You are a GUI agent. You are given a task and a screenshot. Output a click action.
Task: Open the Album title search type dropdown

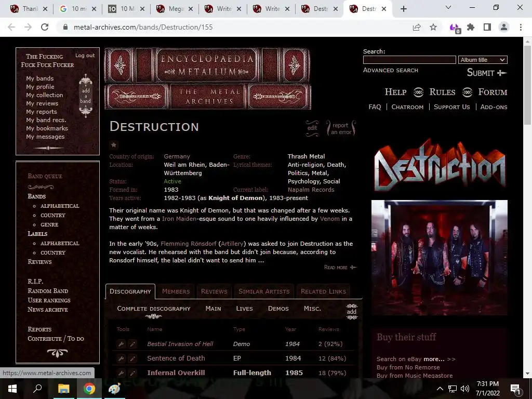483,60
